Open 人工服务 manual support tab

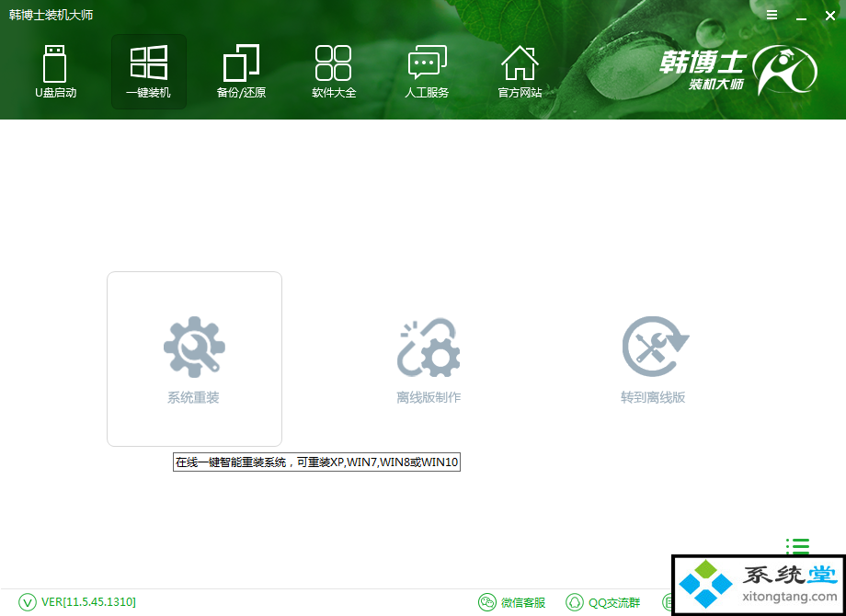[x=427, y=72]
